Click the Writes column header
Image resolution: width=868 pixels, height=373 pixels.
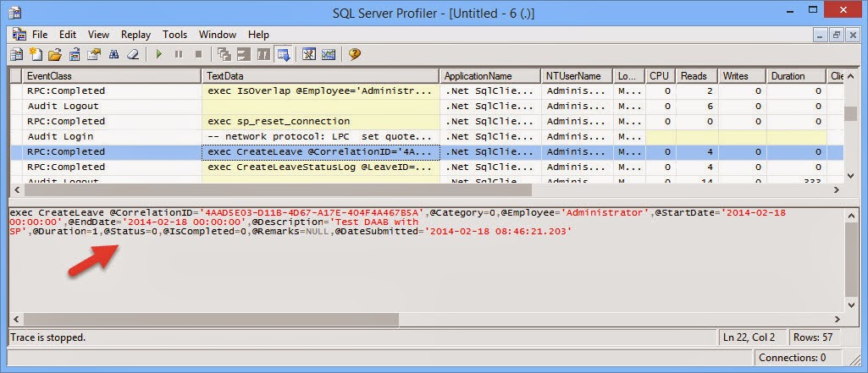click(x=743, y=76)
